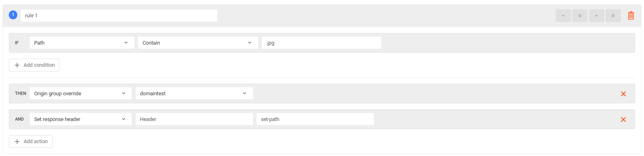Viewport: 644px width, 156px height.
Task: Click the Header name input field
Action: (194, 119)
